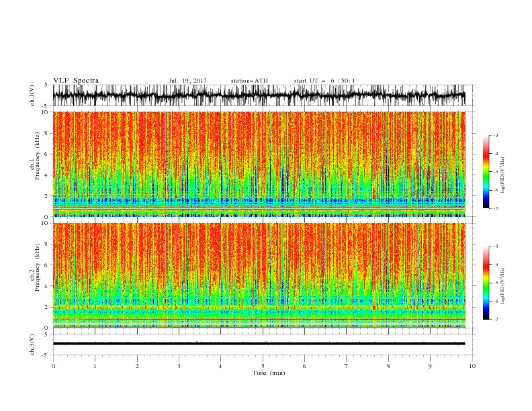Click the "9" tick on the Time axis
Screen dimensions: 532x411
[x=430, y=366]
